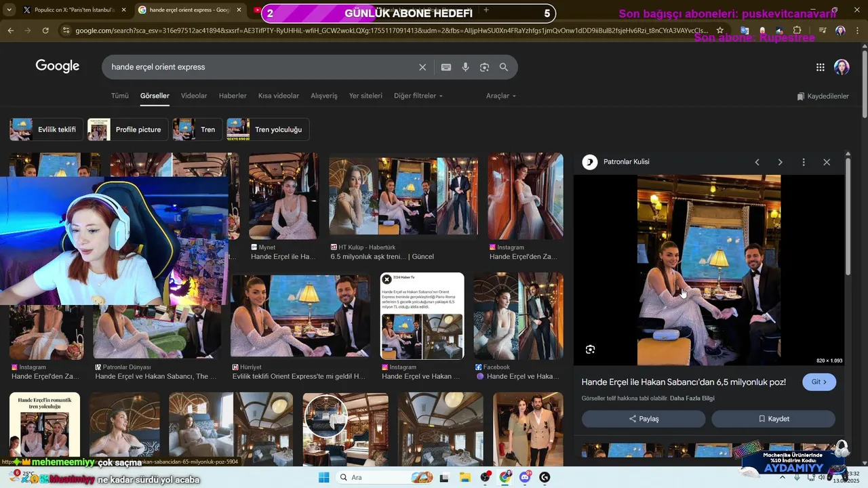Bookmark this page with the star icon
The width and height of the screenshot is (868, 488).
coord(719,30)
